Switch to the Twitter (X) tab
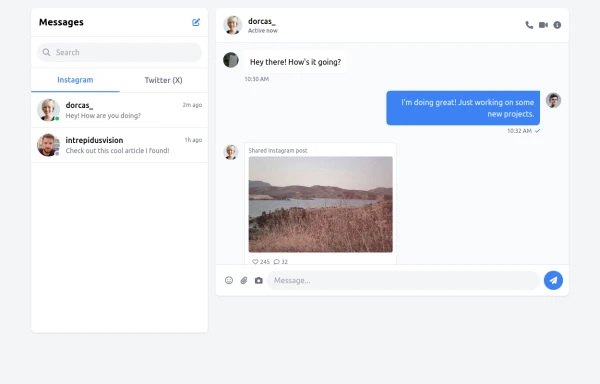The width and height of the screenshot is (600, 384). 163,80
